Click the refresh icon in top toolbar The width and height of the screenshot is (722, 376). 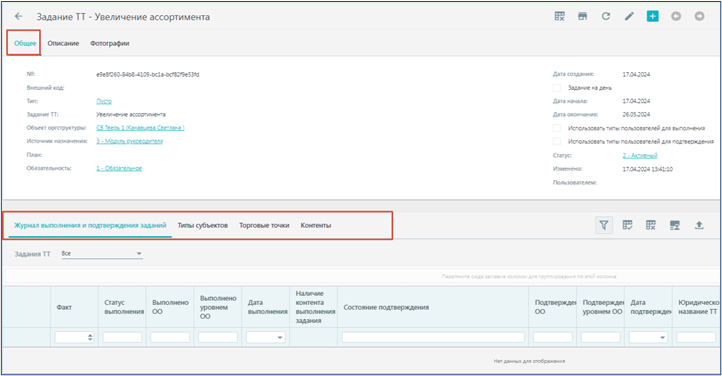point(606,17)
